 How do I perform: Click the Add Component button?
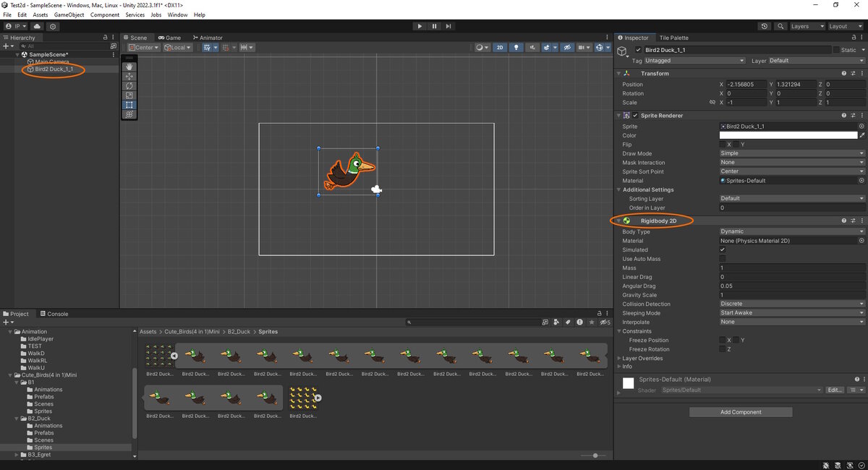pyautogui.click(x=741, y=412)
